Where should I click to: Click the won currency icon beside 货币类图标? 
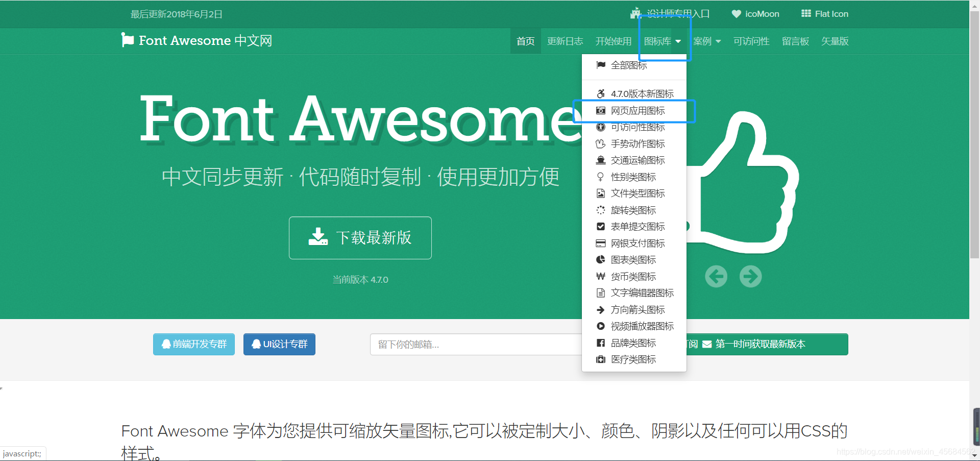pyautogui.click(x=601, y=276)
